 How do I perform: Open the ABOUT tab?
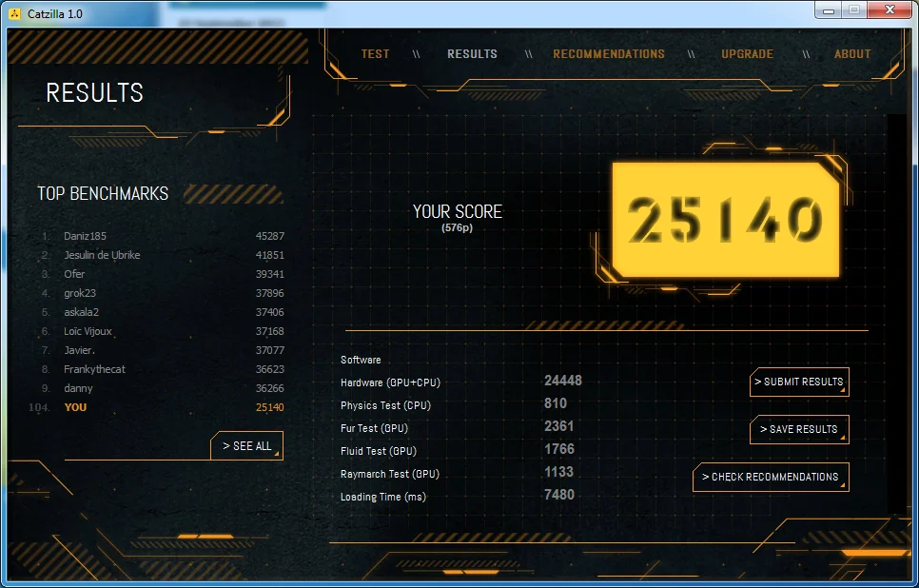click(852, 54)
